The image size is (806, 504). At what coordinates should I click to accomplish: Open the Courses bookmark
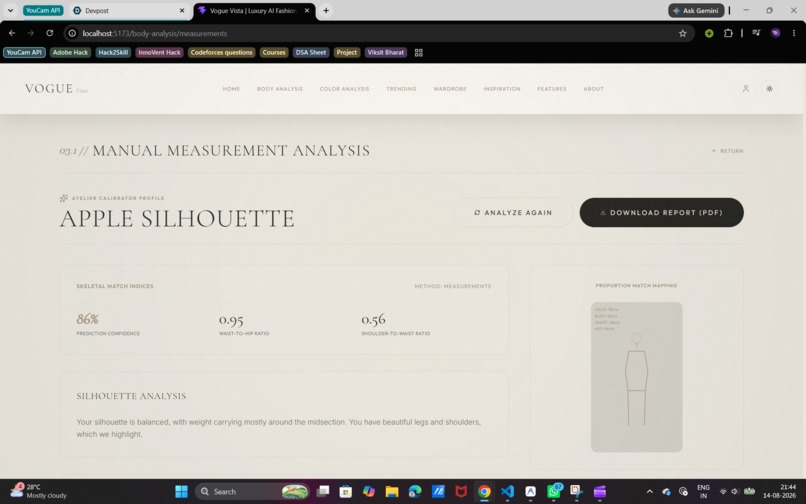pos(274,52)
